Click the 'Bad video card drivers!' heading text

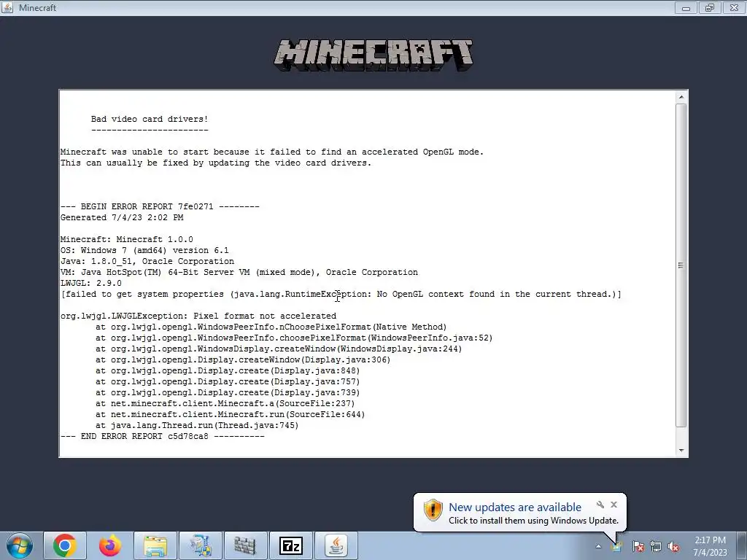coord(150,119)
